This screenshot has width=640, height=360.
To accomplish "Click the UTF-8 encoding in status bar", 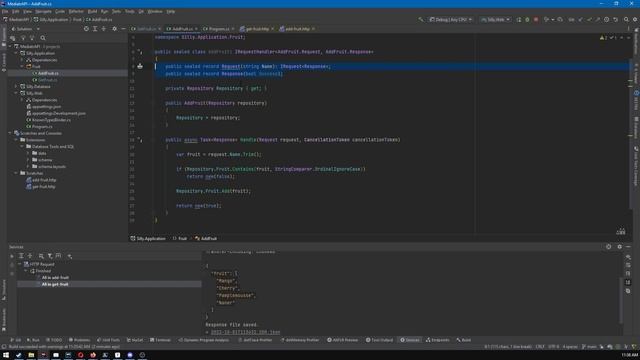I will pos(553,347).
